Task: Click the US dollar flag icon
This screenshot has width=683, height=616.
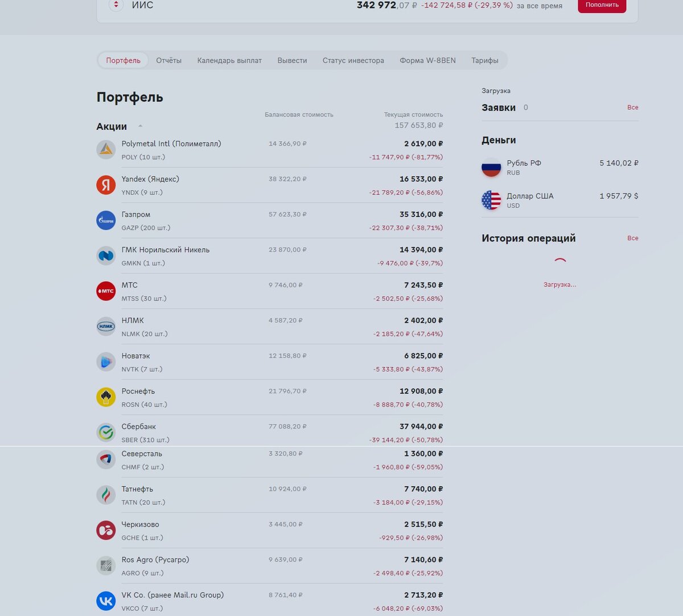Action: tap(491, 200)
